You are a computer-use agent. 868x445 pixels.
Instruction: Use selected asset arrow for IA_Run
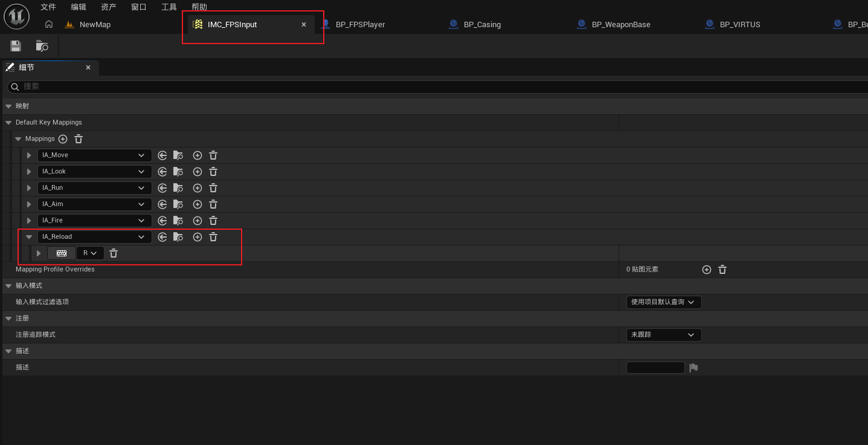(x=162, y=188)
